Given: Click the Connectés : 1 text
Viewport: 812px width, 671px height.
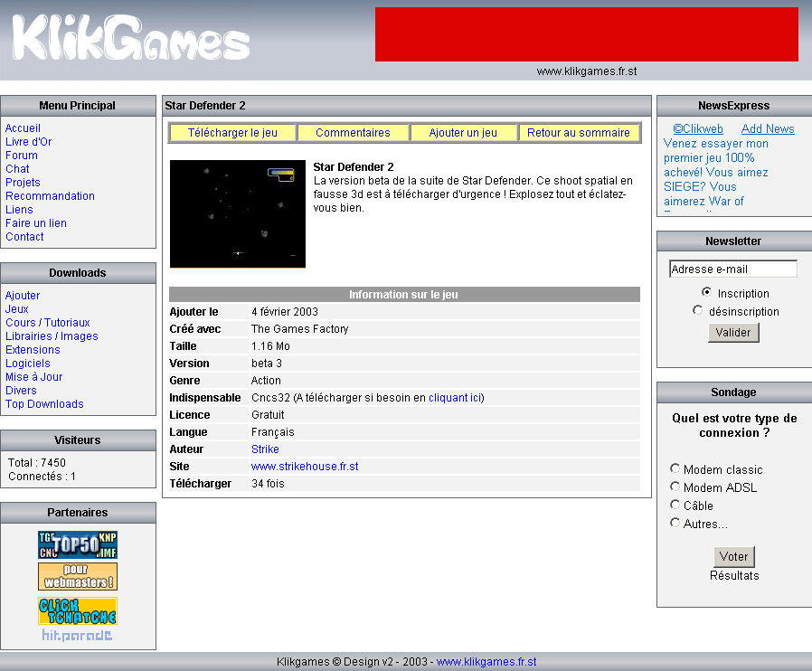Looking at the screenshot, I should point(42,477).
